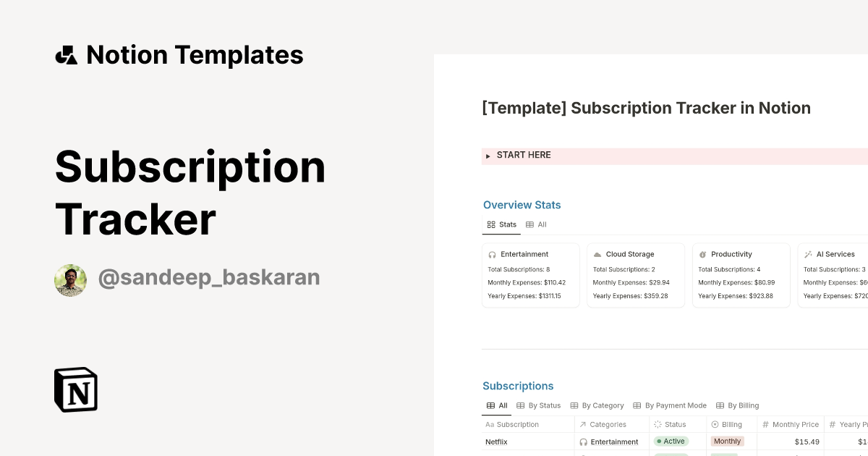Viewport: 868px width, 456px height.
Task: Click the magic wand icon on the AI Services card
Action: click(x=809, y=254)
